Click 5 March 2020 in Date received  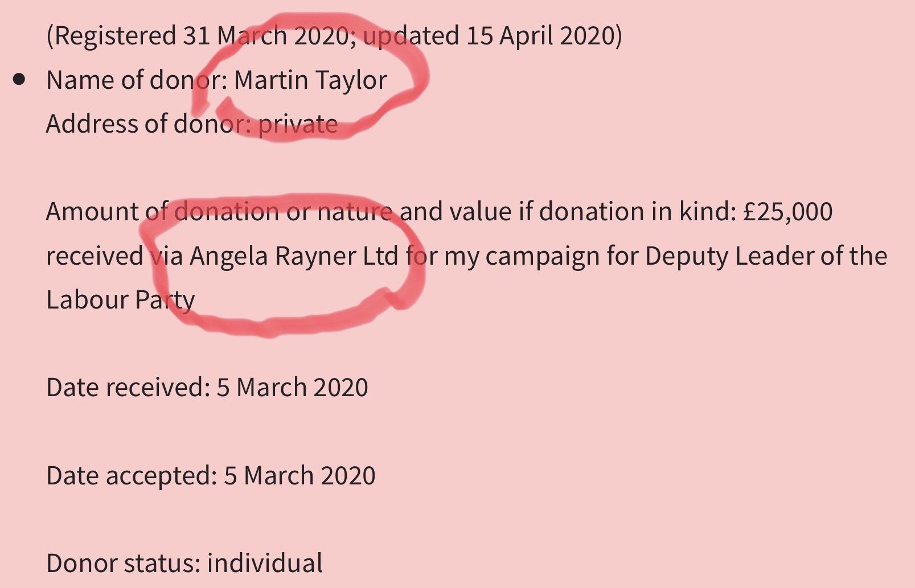[x=292, y=388]
